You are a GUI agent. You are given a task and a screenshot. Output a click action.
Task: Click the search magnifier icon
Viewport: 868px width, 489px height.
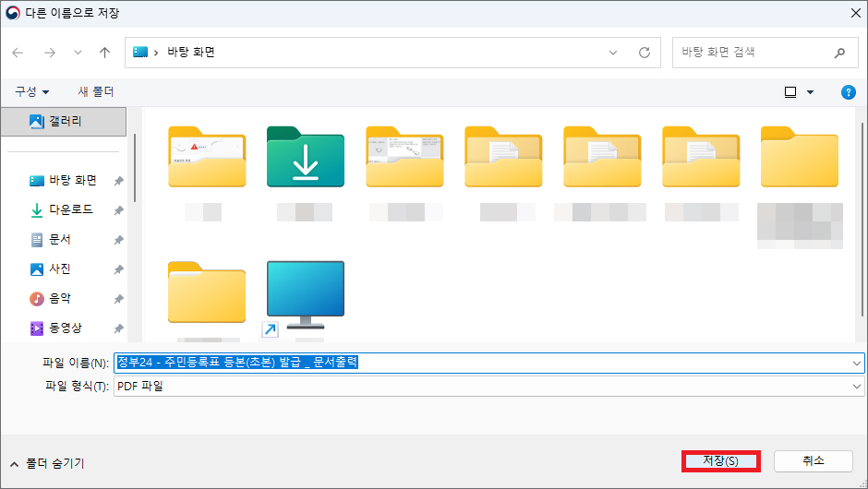pyautogui.click(x=838, y=53)
